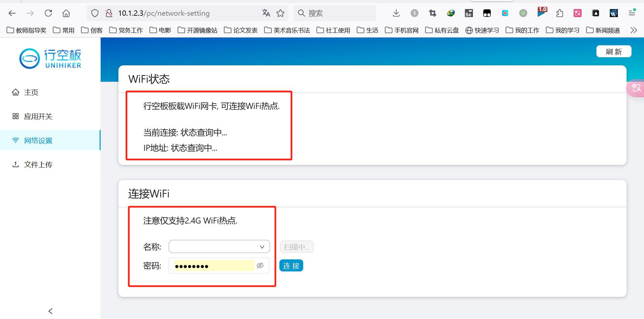Show more bookmarks with the double chevron

click(x=634, y=30)
